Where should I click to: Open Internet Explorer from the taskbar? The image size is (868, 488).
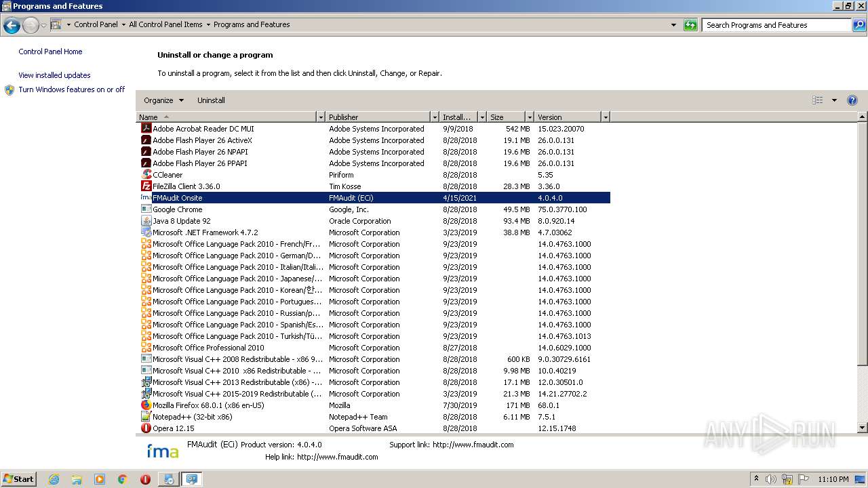click(54, 479)
